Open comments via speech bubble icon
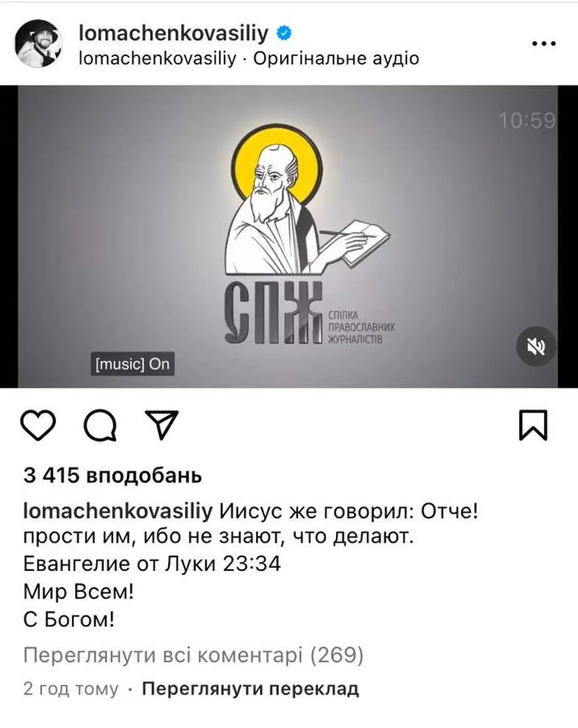This screenshot has height=728, width=578. [x=100, y=425]
